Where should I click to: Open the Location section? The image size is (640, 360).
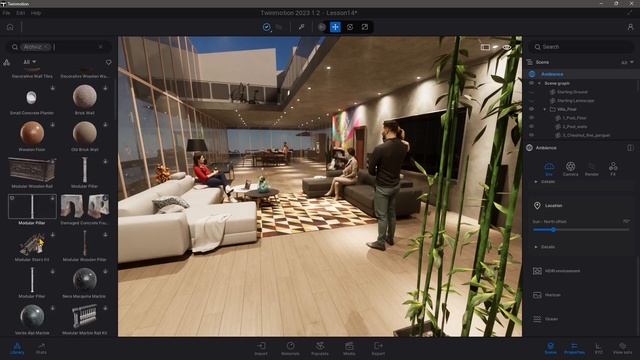coord(548,206)
